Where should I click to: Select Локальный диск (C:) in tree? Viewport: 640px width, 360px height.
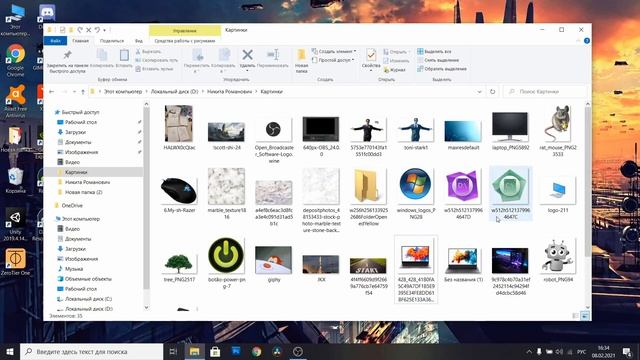tap(84, 299)
